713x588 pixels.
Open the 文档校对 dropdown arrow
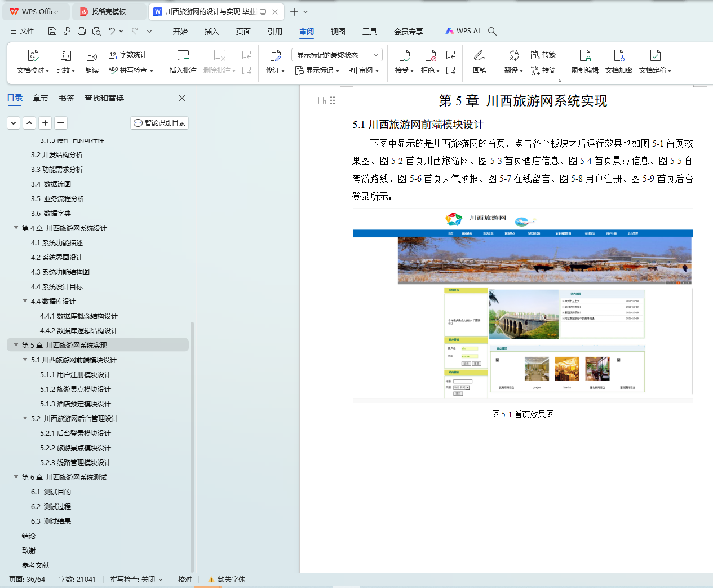tap(47, 71)
